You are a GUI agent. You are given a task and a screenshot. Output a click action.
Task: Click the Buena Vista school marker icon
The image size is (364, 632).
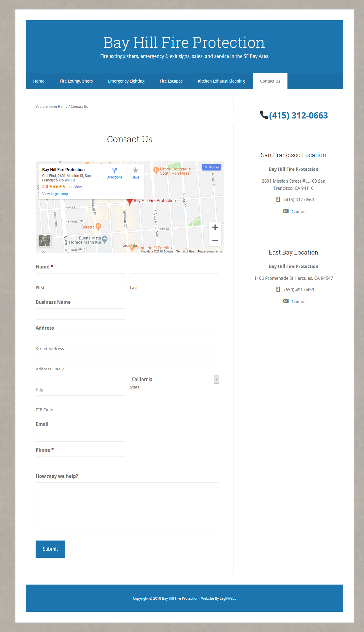pyautogui.click(x=105, y=239)
